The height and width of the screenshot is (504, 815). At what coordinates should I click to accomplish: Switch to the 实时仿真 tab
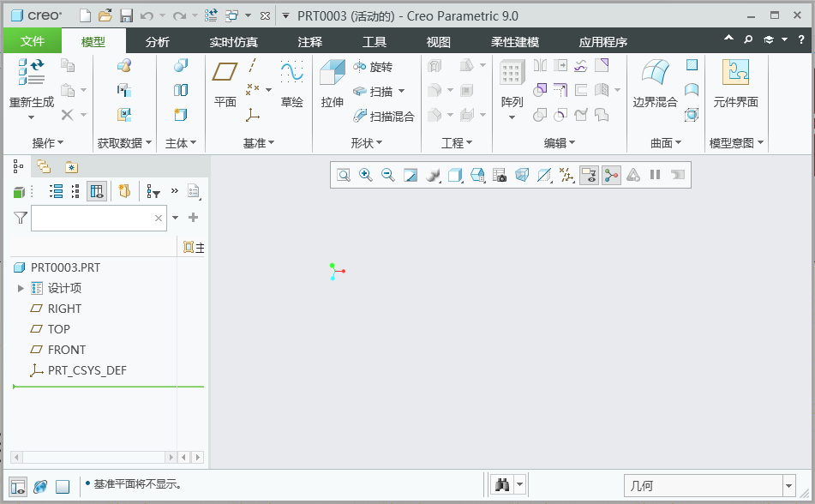click(233, 42)
